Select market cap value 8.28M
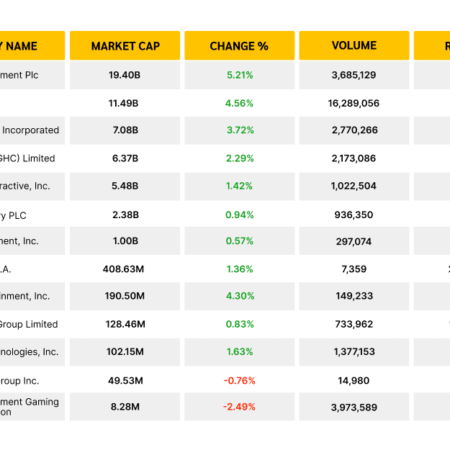This screenshot has height=450, width=450. (x=125, y=407)
